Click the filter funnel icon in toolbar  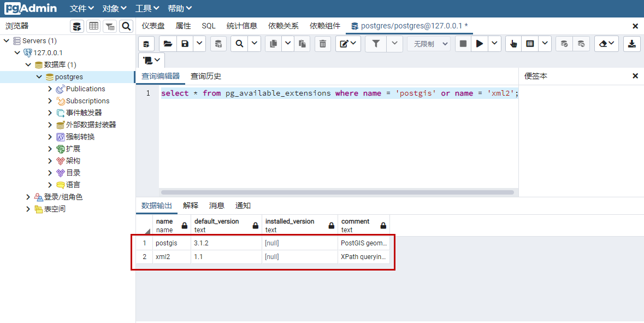376,44
